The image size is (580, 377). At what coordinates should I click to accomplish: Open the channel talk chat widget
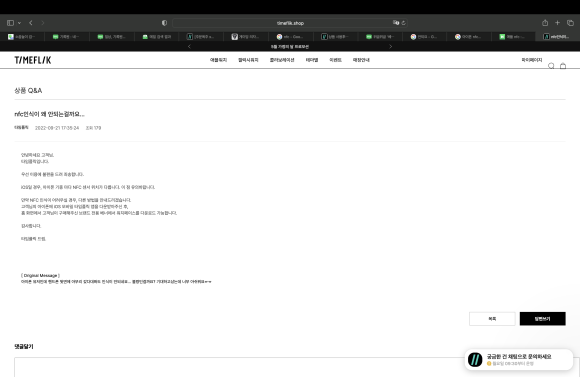[x=519, y=359]
